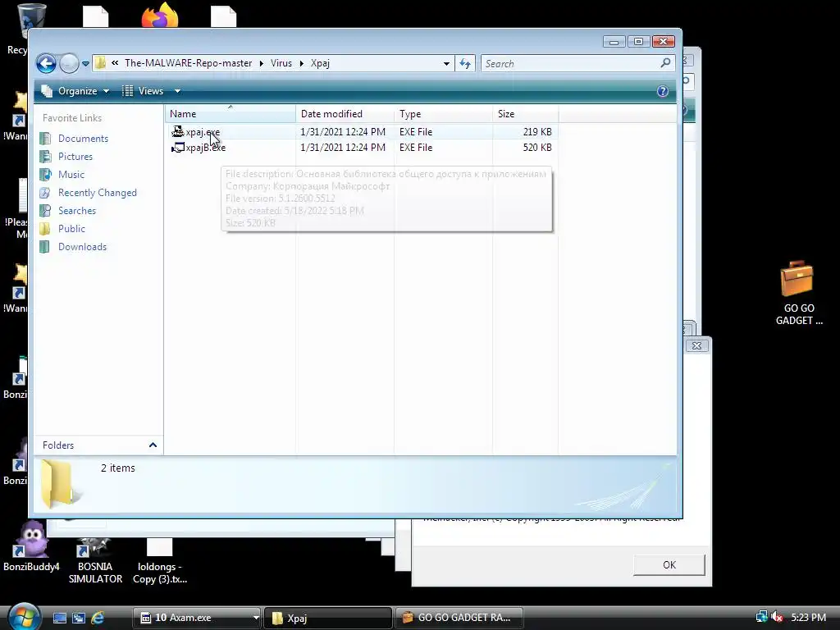This screenshot has width=840, height=630.
Task: Expand the Axam.exe taskbar group arrow
Action: click(x=256, y=618)
